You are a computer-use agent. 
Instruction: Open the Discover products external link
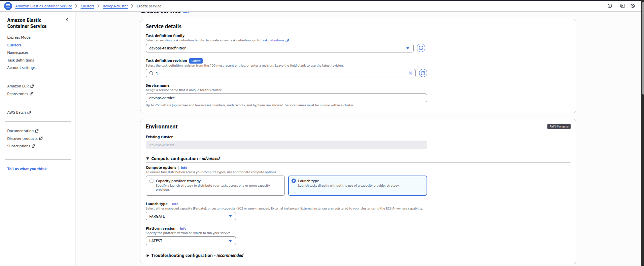coord(25,139)
